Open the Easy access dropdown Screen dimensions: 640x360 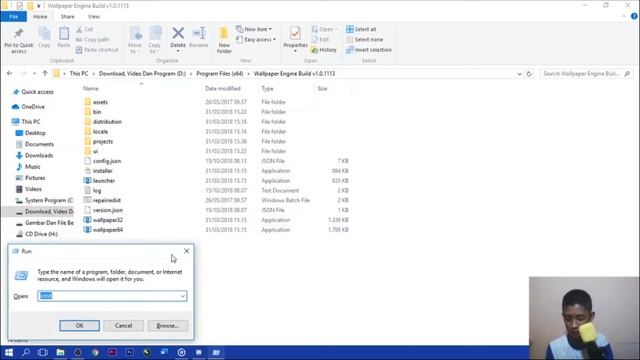click(256, 40)
